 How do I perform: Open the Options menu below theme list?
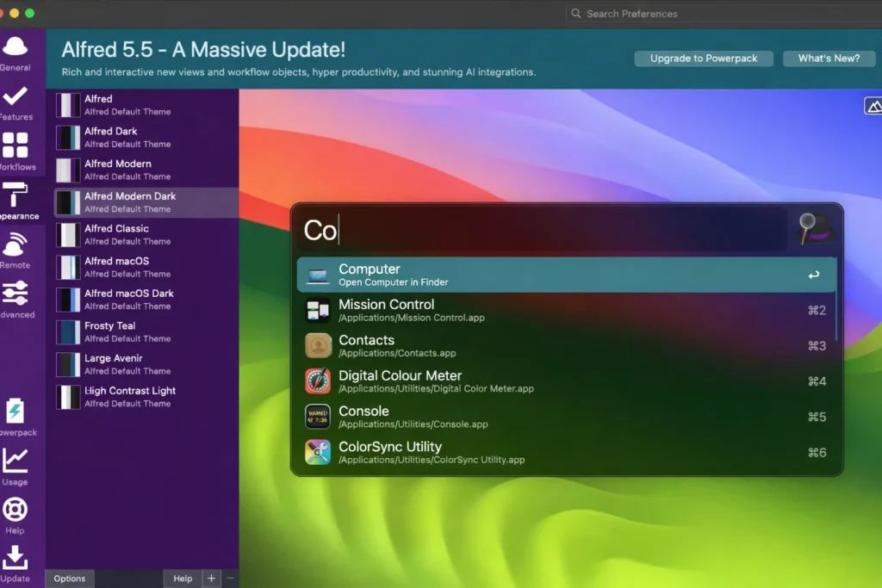click(70, 579)
